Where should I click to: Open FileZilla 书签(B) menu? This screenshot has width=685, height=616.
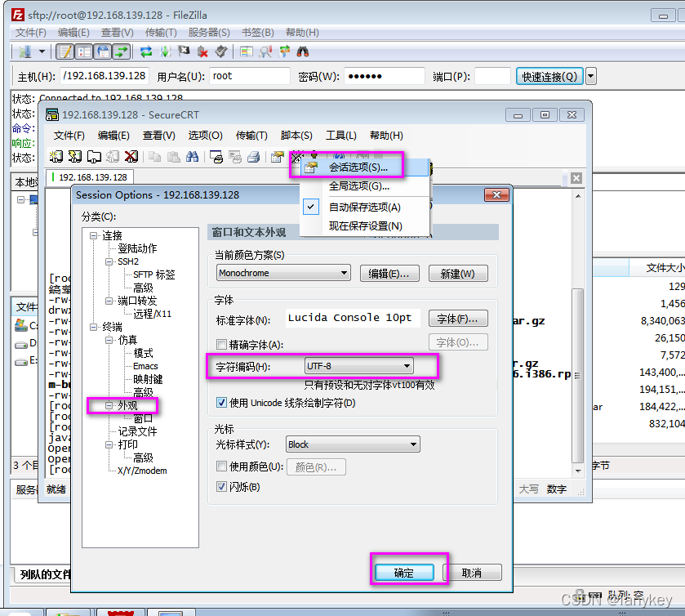click(258, 33)
